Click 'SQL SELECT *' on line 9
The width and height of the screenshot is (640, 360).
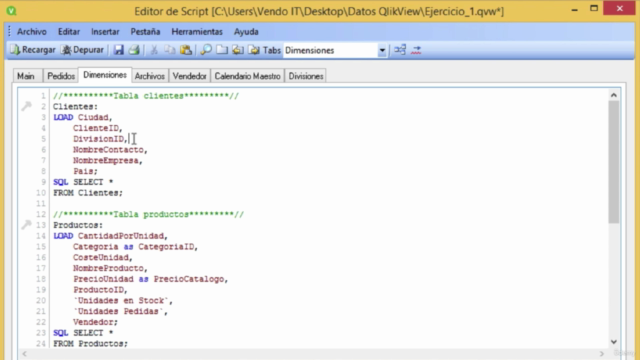(x=83, y=182)
